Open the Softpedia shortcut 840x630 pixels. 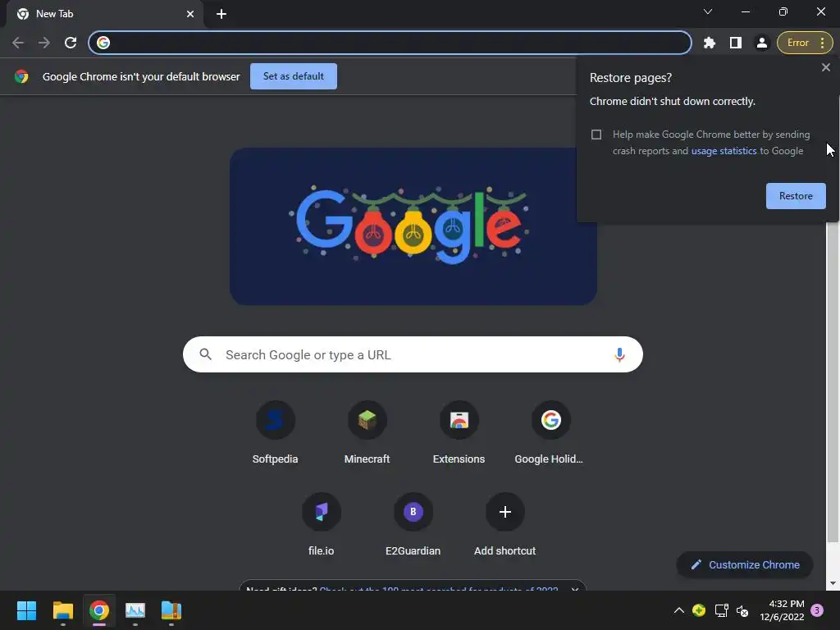[276, 433]
